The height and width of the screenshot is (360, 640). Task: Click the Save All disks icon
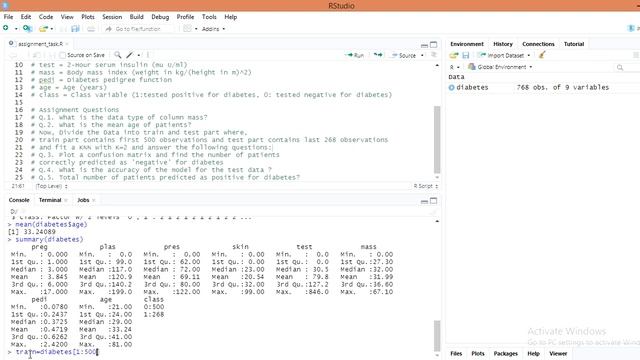point(75,29)
